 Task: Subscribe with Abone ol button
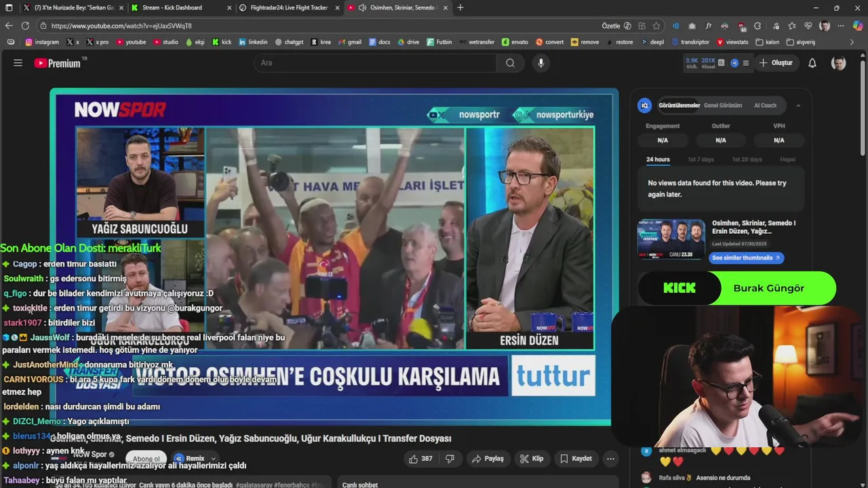pos(146,459)
